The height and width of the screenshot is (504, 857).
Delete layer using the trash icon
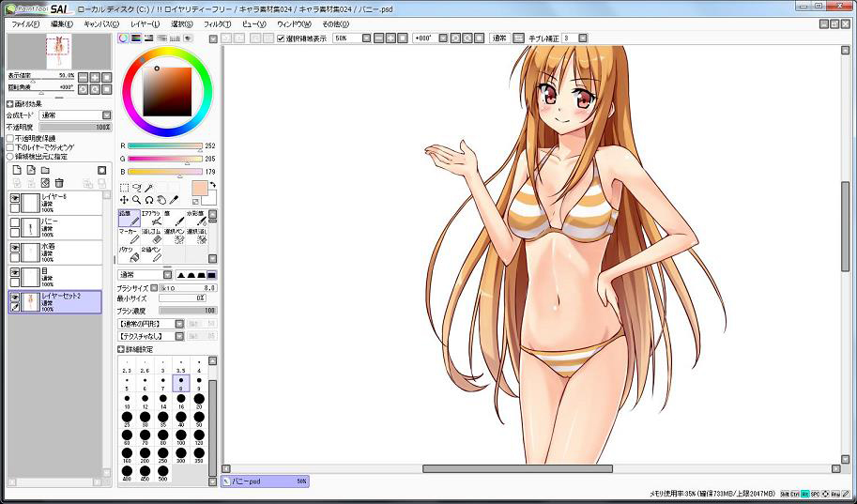tap(59, 182)
